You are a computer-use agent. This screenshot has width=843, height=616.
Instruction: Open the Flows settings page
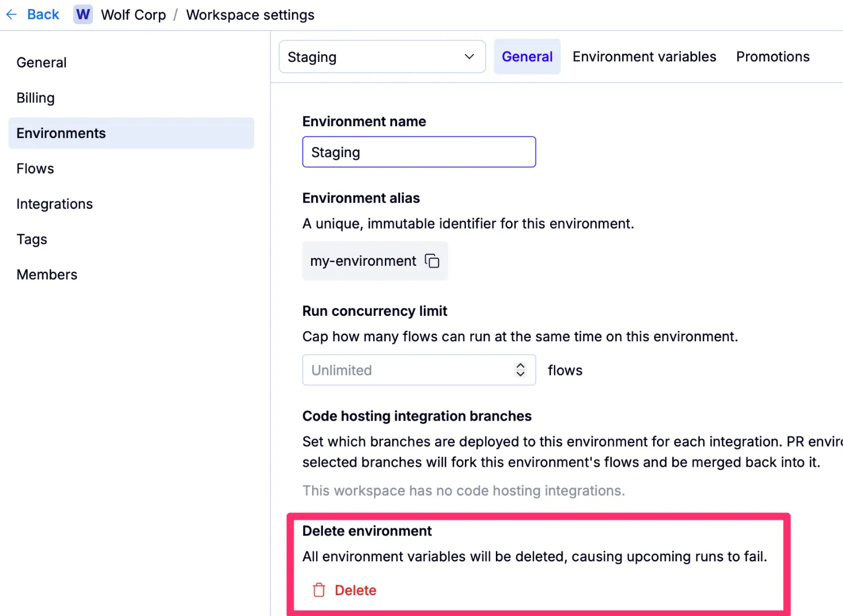pos(36,169)
